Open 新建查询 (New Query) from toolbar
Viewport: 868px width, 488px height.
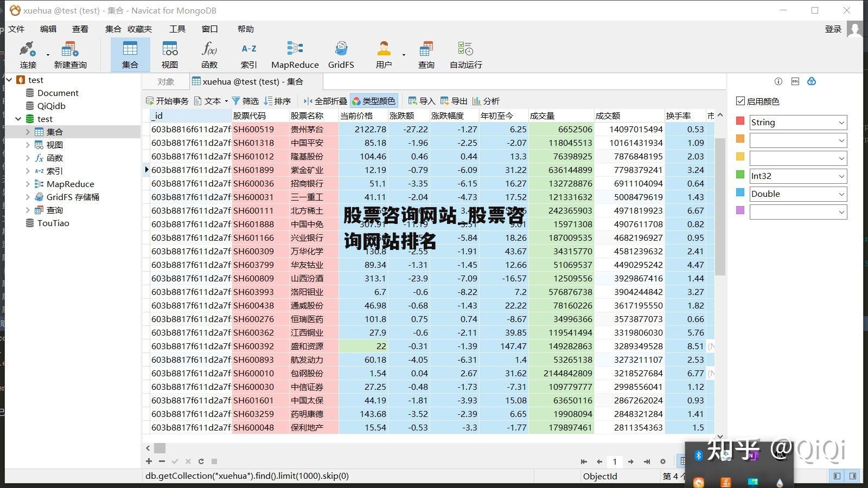70,55
